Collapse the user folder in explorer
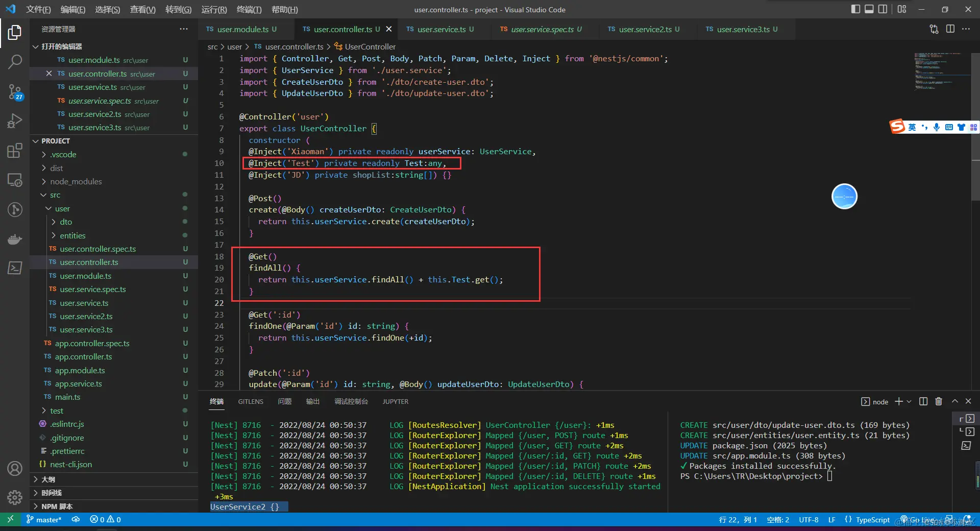Viewport: 980px width, 531px height. coord(62,208)
